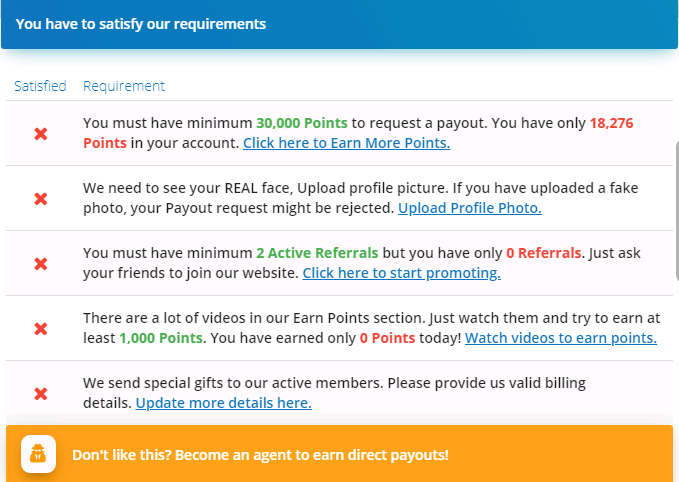The image size is (679, 482).
Task: Click the green '30,000 Points' text
Action: (302, 123)
